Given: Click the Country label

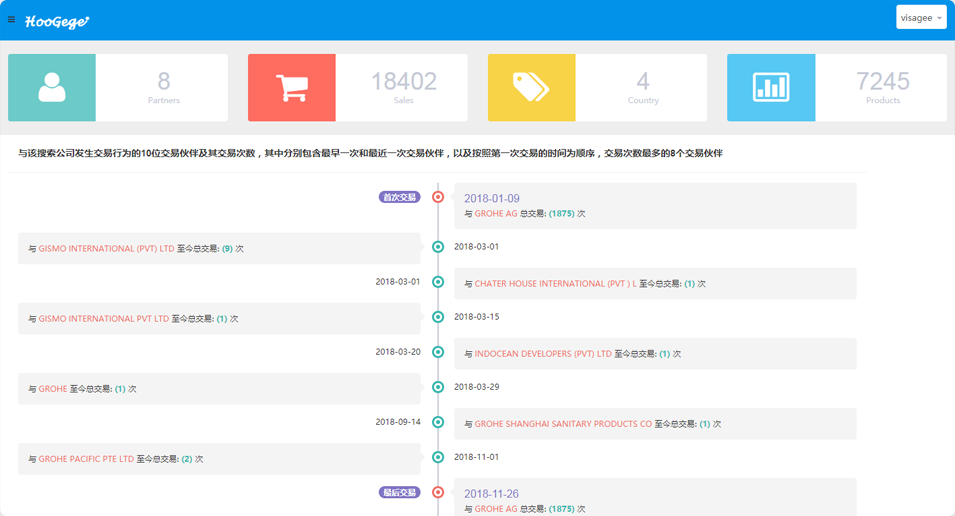Looking at the screenshot, I should point(643,101).
